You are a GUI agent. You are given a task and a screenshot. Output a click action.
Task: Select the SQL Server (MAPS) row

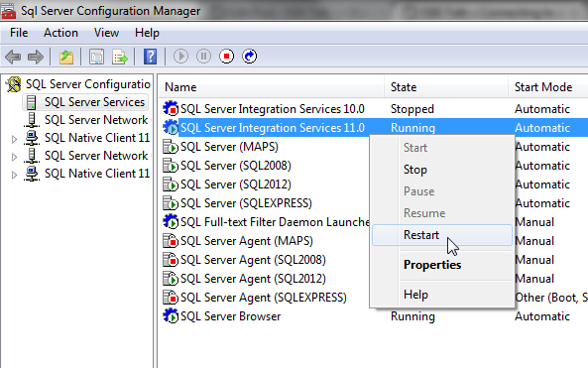264,146
